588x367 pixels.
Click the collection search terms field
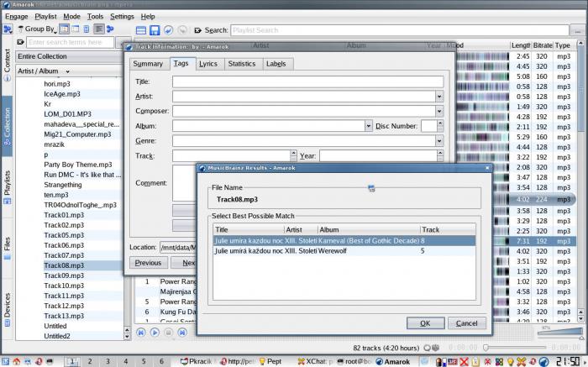(70, 42)
